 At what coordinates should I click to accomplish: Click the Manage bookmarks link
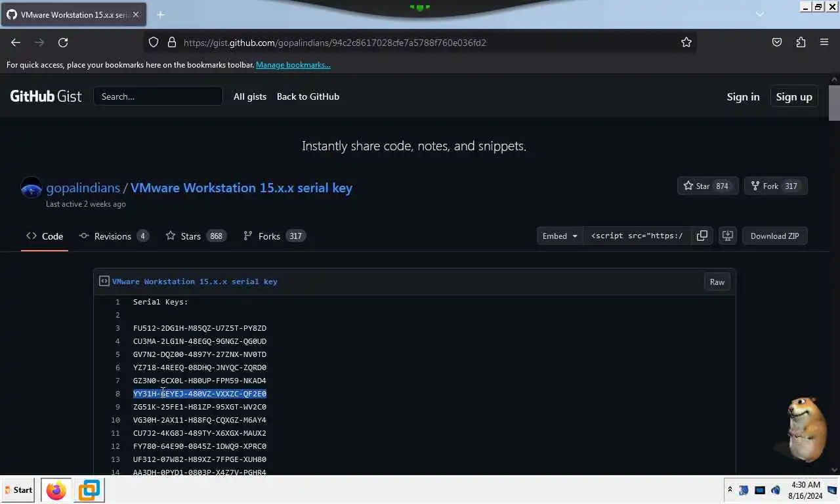coord(293,65)
